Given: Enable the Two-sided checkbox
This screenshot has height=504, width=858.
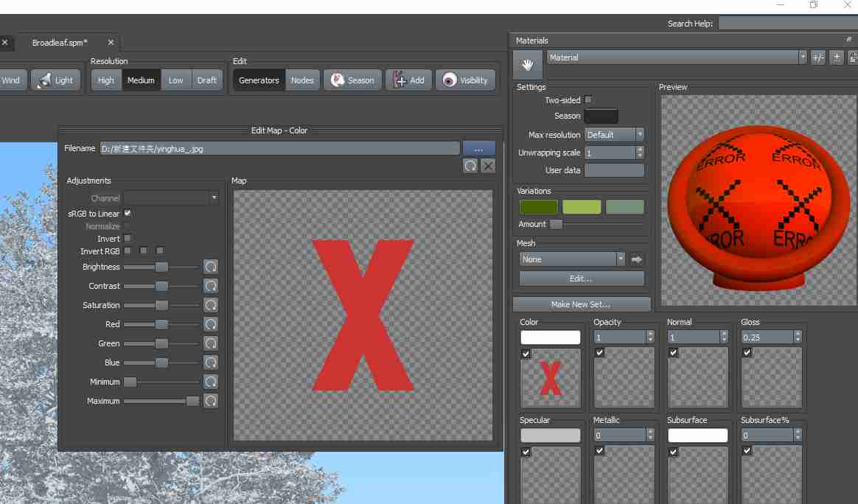Looking at the screenshot, I should (588, 99).
